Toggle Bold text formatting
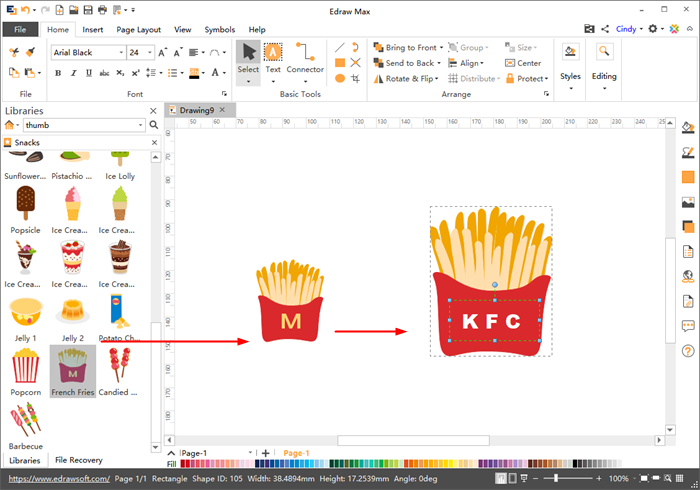The image size is (700, 490). [x=53, y=73]
